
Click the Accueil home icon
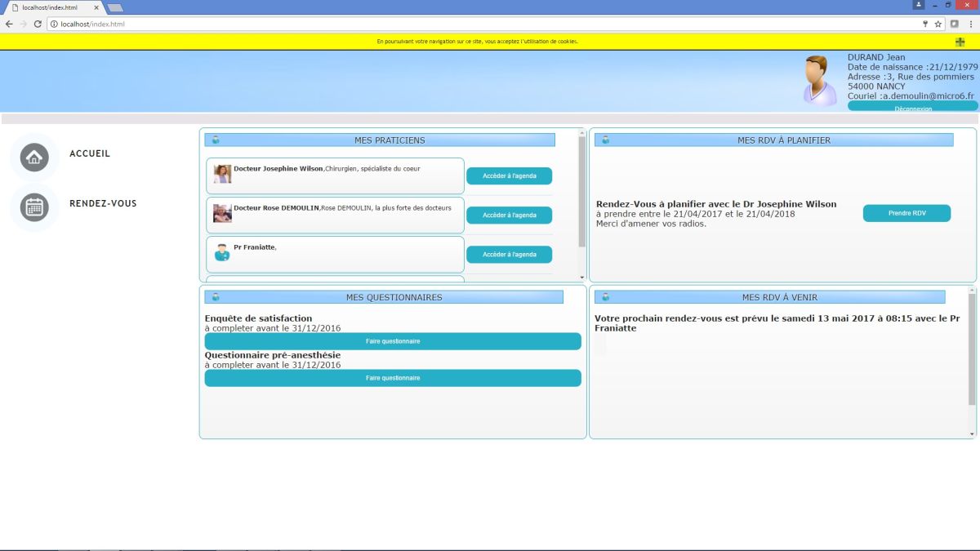pyautogui.click(x=34, y=158)
